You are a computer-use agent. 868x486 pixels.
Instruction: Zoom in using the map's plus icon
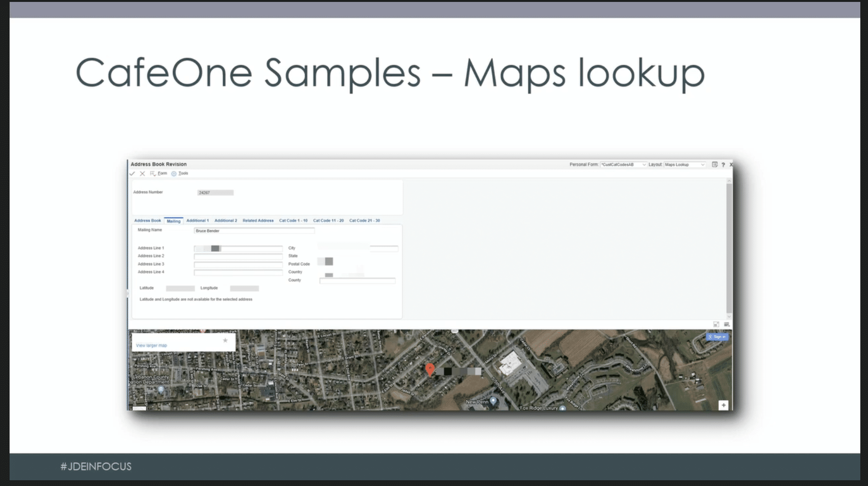tap(723, 405)
